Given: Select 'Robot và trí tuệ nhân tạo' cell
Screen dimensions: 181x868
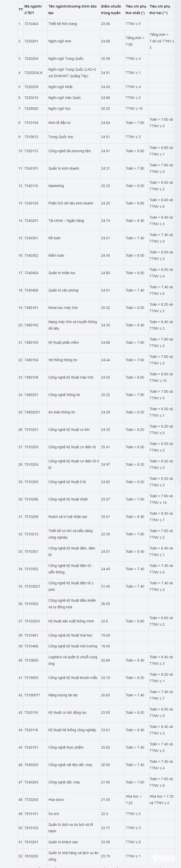Looking at the screenshot, I should (x=68, y=517).
